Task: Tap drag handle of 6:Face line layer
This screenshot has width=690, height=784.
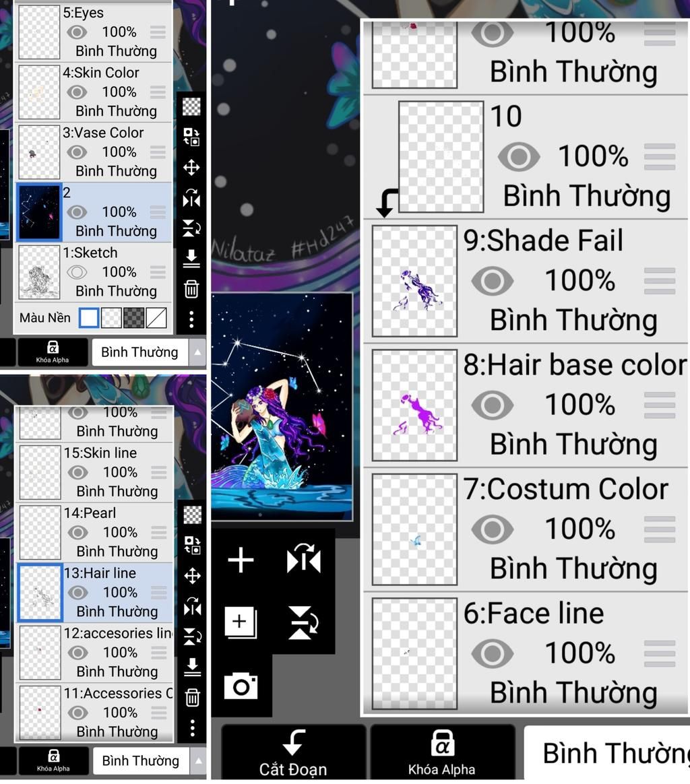Action: coord(660,654)
